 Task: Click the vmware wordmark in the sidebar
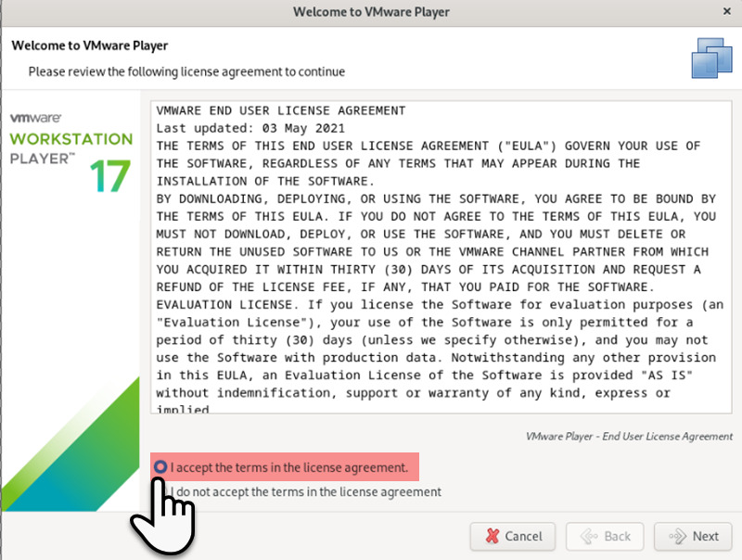[x=36, y=120]
